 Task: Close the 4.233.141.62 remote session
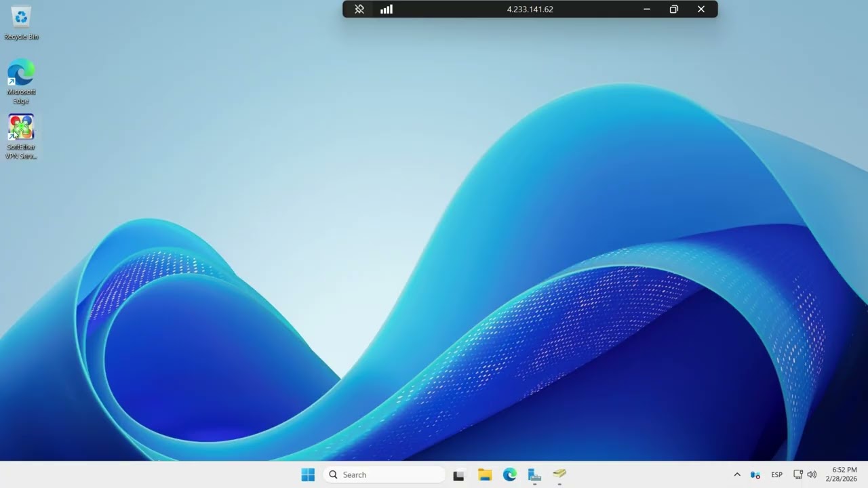pos(701,9)
